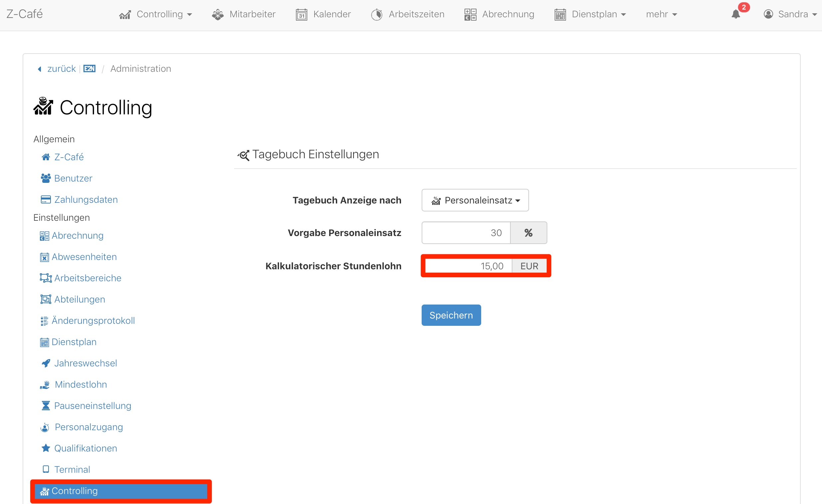Open the Benutzer sidebar link

[x=73, y=179]
